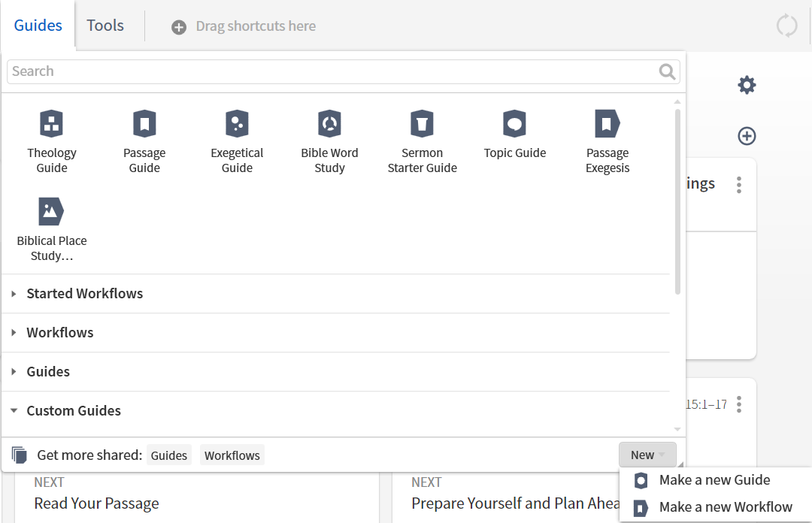Viewport: 812px width, 523px height.
Task: Click the New button
Action: pyautogui.click(x=645, y=455)
